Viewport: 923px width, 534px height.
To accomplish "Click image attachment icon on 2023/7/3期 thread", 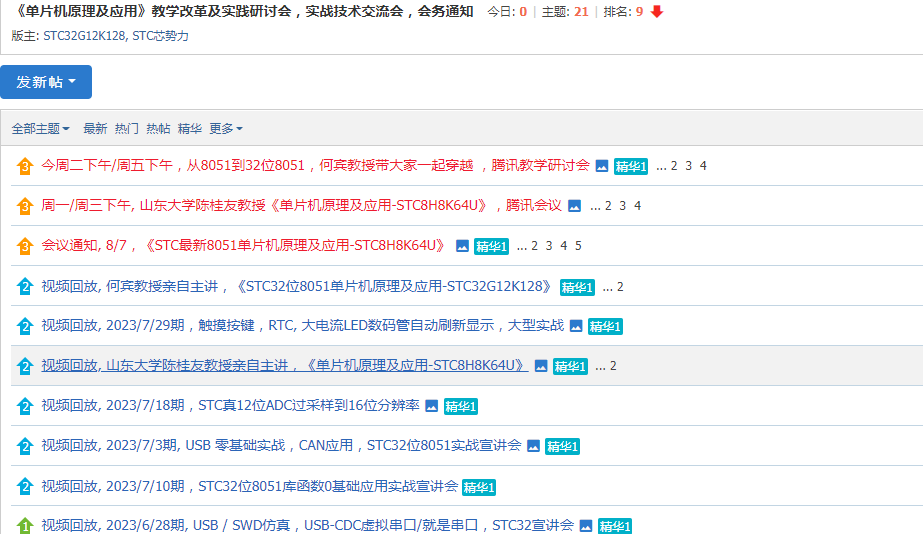I will 533,446.
